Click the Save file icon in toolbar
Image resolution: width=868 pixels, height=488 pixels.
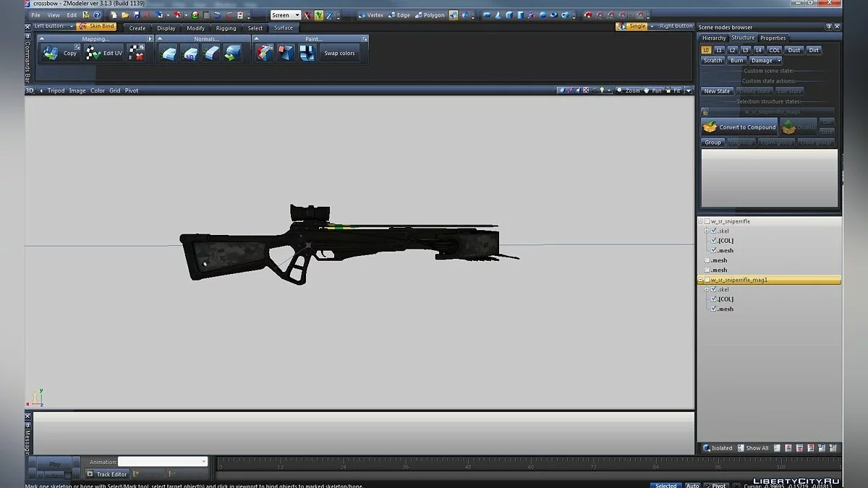click(x=137, y=15)
